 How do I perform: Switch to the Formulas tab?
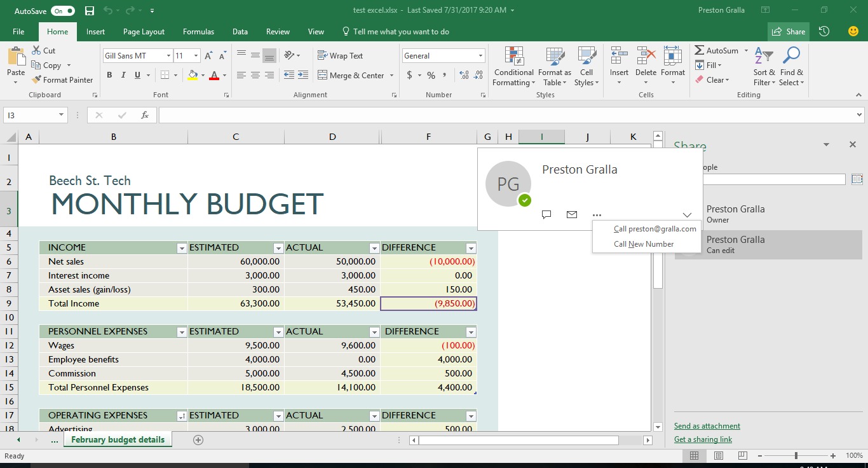198,32
